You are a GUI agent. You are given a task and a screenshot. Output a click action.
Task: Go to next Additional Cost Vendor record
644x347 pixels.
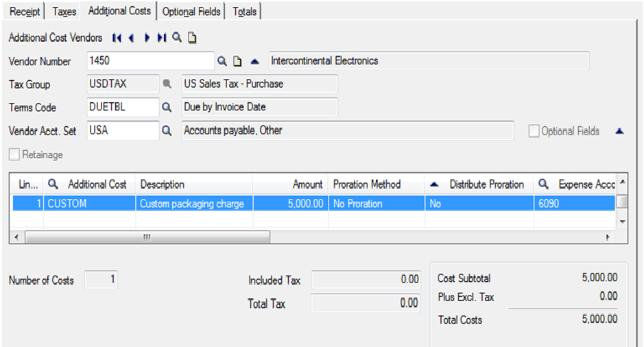147,38
